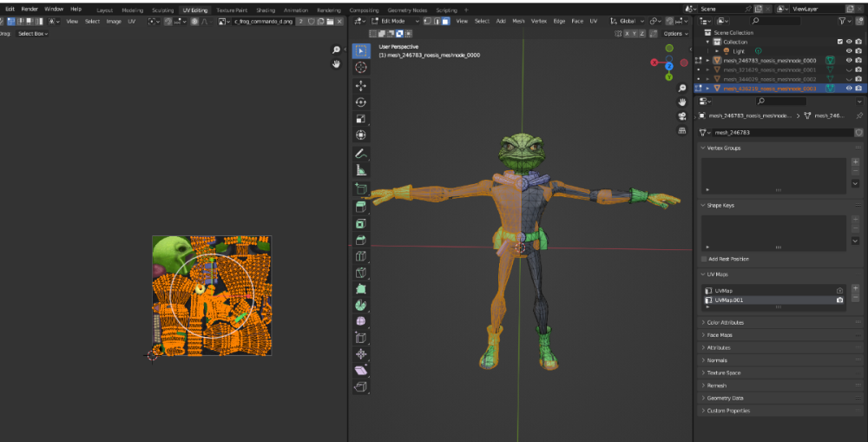Image resolution: width=868 pixels, height=442 pixels.
Task: Toggle perspective/orthographic grid icon in viewport
Action: click(x=682, y=131)
